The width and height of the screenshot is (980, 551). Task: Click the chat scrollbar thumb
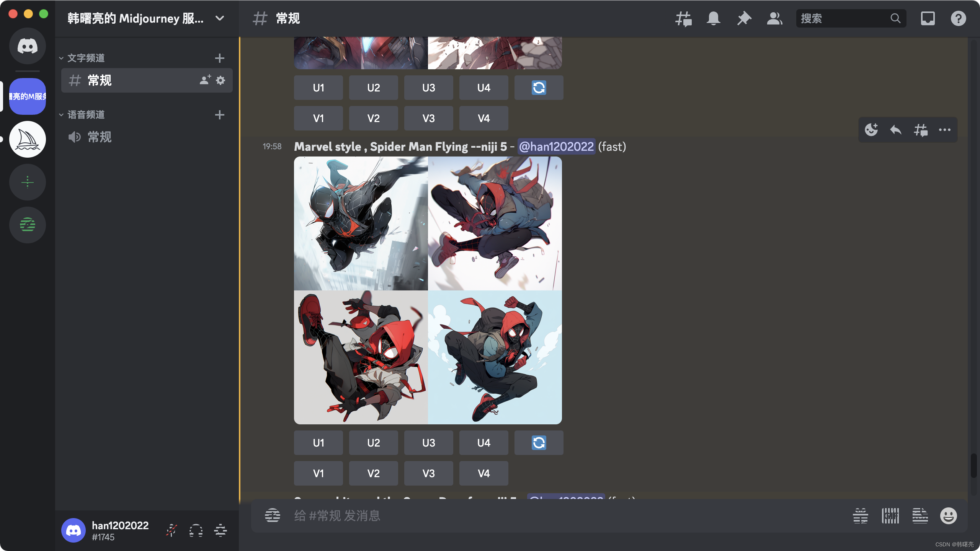[x=973, y=465]
